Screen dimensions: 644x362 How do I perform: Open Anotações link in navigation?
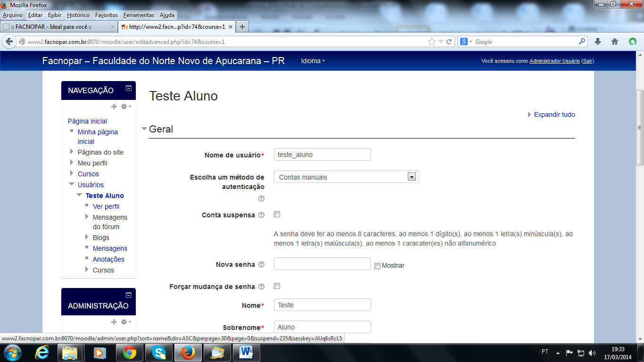(x=108, y=259)
